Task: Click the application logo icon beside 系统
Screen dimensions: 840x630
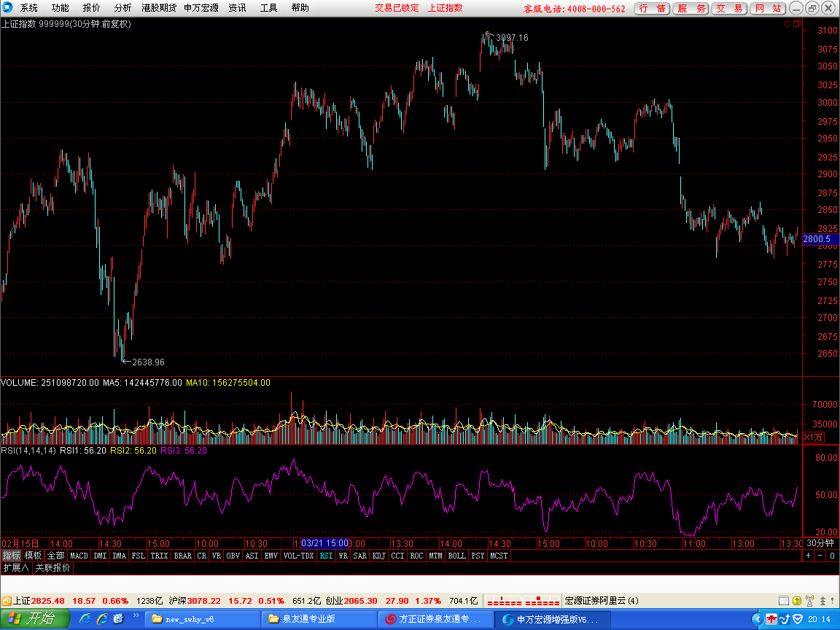Action: tap(7, 7)
